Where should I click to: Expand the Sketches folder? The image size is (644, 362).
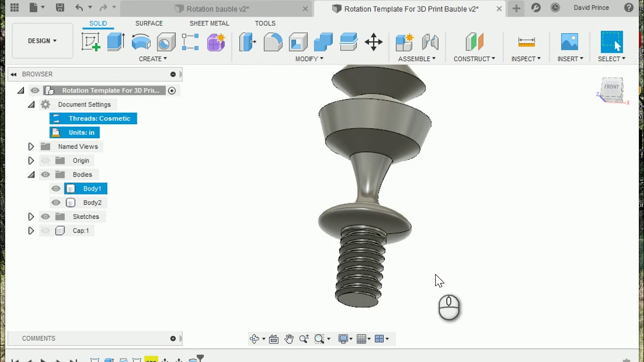point(31,217)
